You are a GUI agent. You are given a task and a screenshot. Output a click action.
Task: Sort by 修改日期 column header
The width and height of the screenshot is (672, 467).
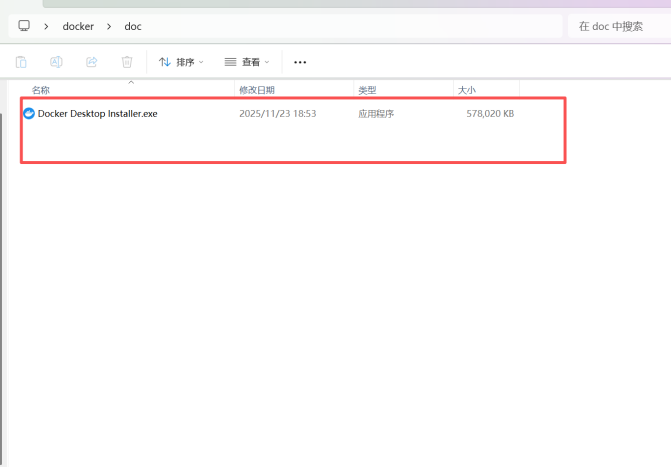[x=257, y=90]
